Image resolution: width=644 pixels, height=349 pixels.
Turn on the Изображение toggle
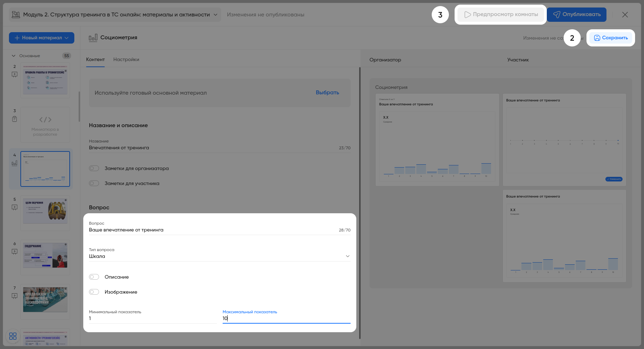pyautogui.click(x=94, y=292)
